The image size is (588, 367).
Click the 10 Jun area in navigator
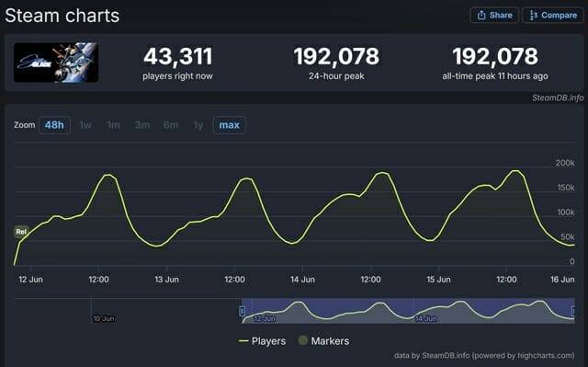coord(103,318)
